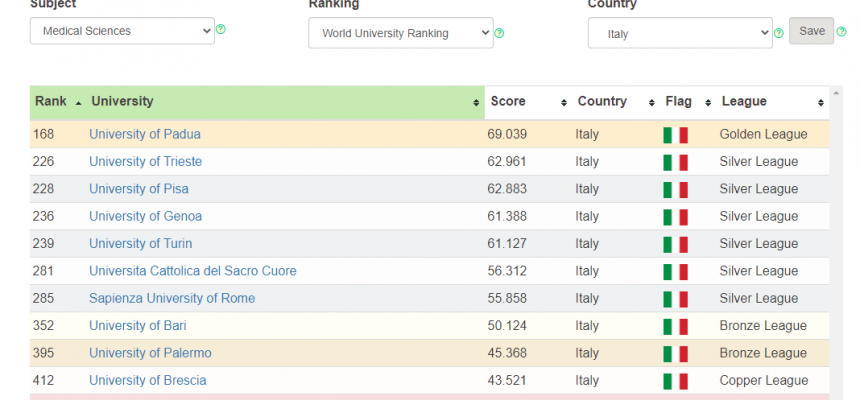Open University of Trieste link
The width and height of the screenshot is (860, 400).
point(145,161)
